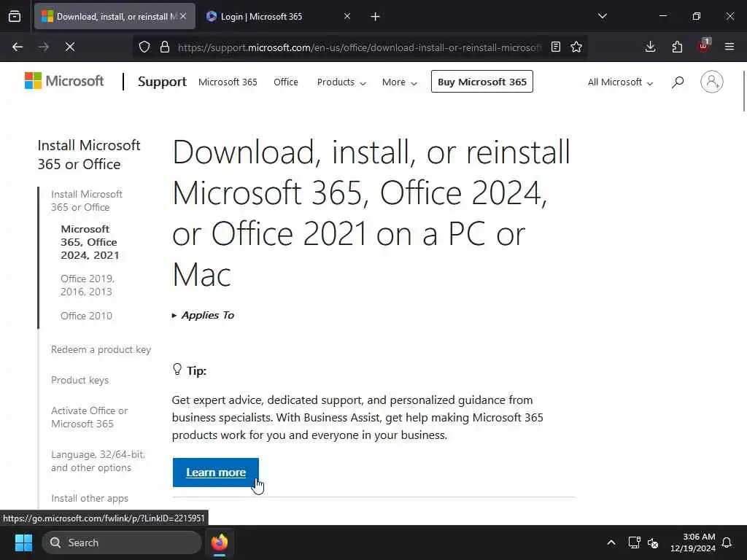The height and width of the screenshot is (560, 747).
Task: Open tracking protection shield icon
Action: click(x=144, y=47)
